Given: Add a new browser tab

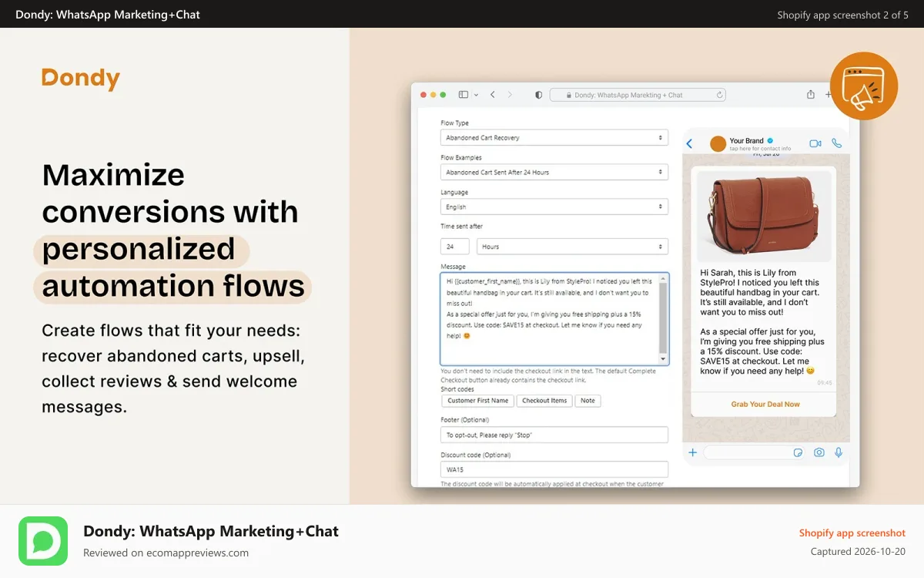Looking at the screenshot, I should (829, 95).
